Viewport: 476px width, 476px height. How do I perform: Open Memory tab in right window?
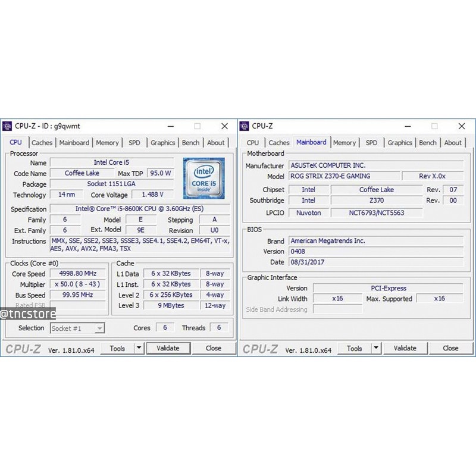click(345, 143)
